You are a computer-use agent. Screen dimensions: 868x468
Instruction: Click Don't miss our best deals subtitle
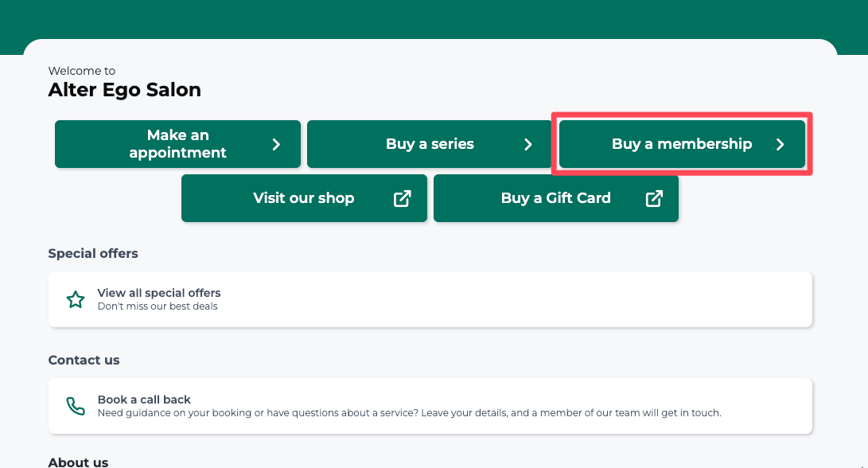tap(158, 306)
